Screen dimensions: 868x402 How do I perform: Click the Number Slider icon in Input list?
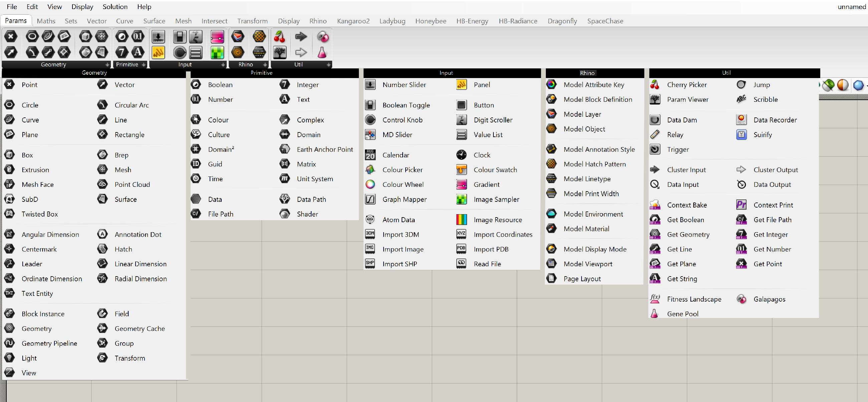click(x=370, y=85)
